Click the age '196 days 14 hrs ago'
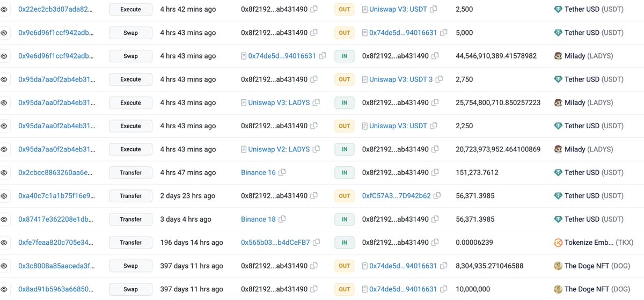Screen dimensions: 644x300 192,243
